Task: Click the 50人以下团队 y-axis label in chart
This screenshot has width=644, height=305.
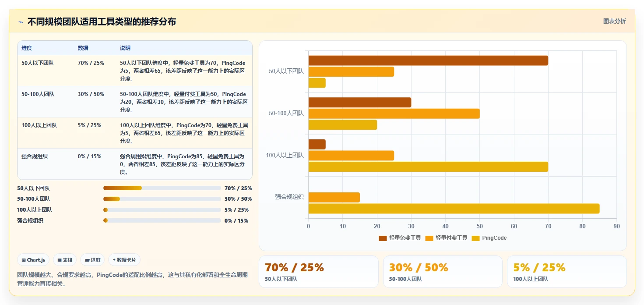Action: (286, 71)
